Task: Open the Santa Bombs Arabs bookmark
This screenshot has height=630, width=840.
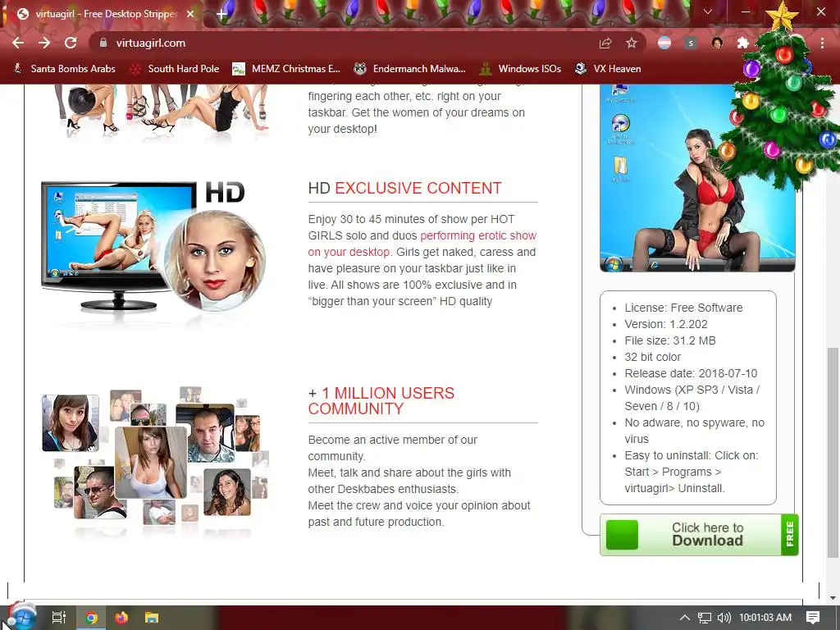Action: tap(64, 69)
